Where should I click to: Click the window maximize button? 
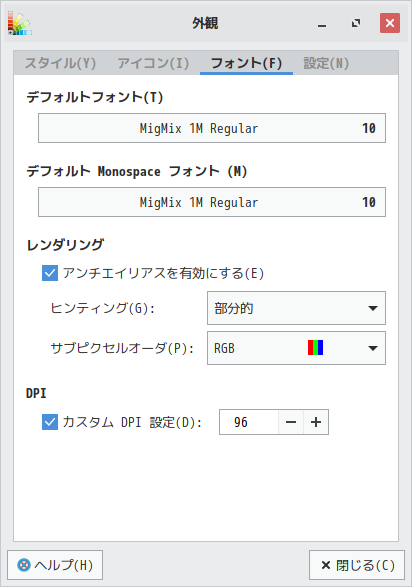[356, 24]
